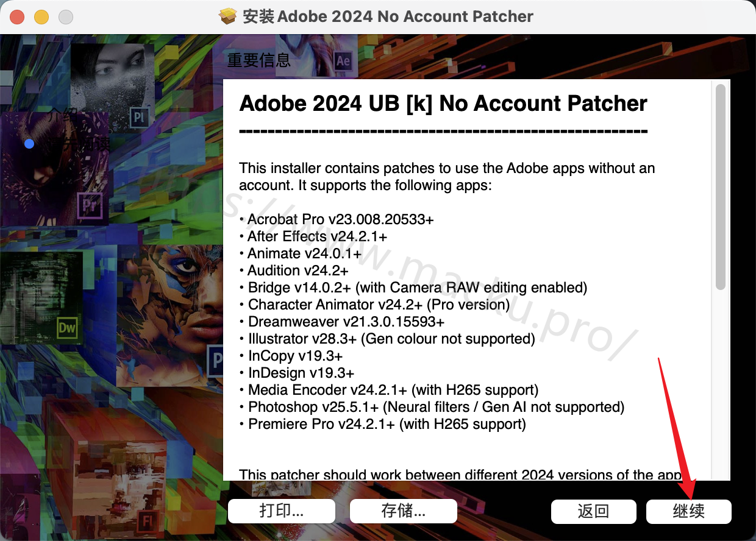Click the Adobe 2024 UB [k] heading text
756x541 pixels.
click(443, 104)
